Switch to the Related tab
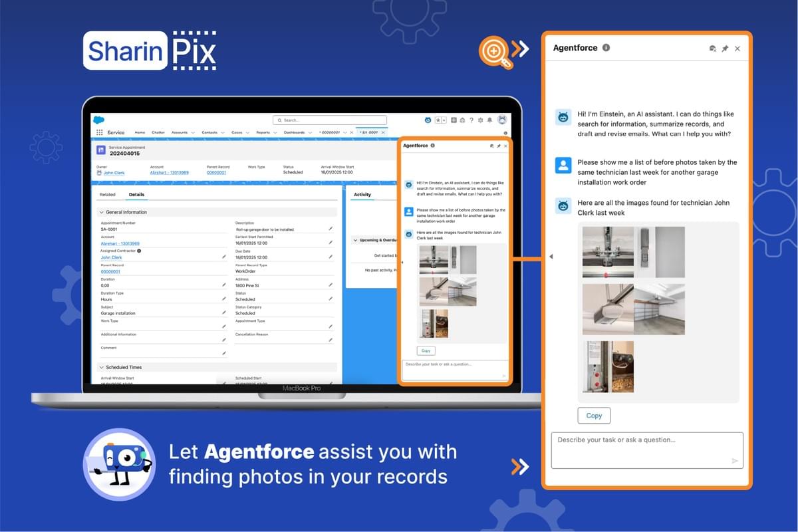 tap(107, 194)
